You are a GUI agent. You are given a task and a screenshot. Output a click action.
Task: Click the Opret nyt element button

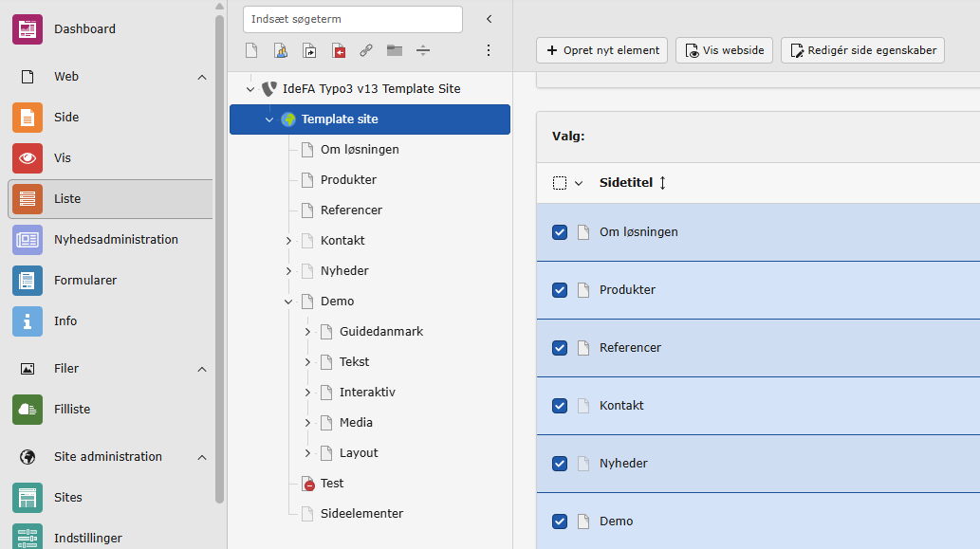pyautogui.click(x=601, y=50)
